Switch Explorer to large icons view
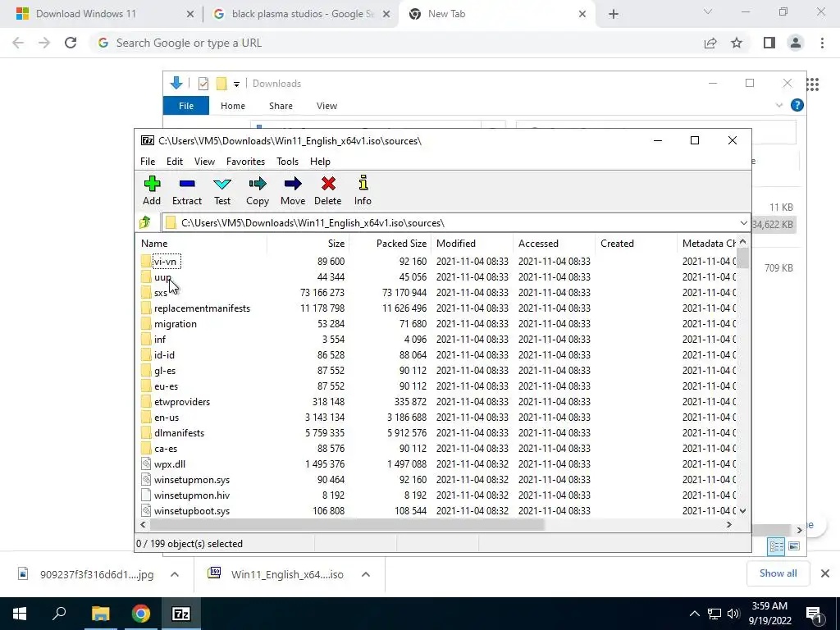This screenshot has width=840, height=630. [x=794, y=546]
